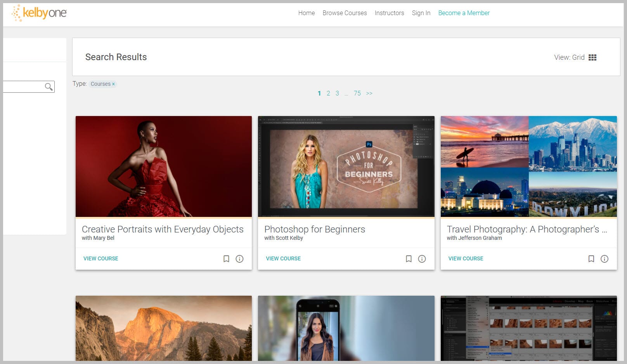The height and width of the screenshot is (364, 627).
Task: Jump to last page 75
Action: tap(357, 93)
